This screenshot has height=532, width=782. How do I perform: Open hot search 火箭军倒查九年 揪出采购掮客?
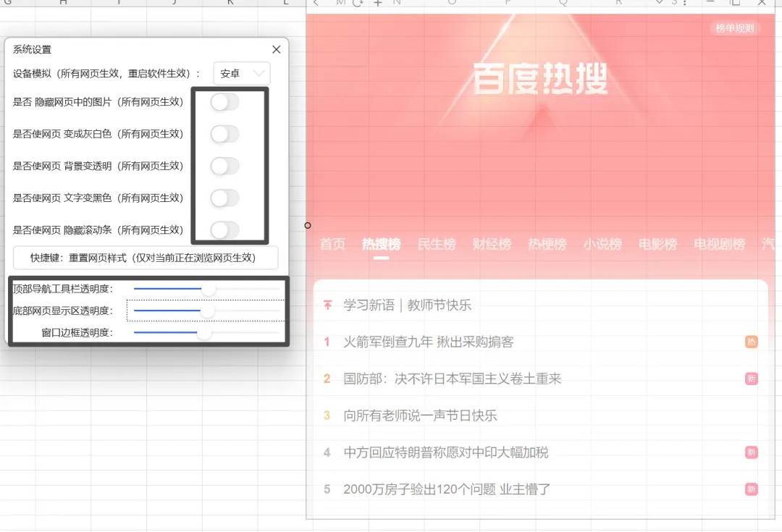(x=429, y=342)
